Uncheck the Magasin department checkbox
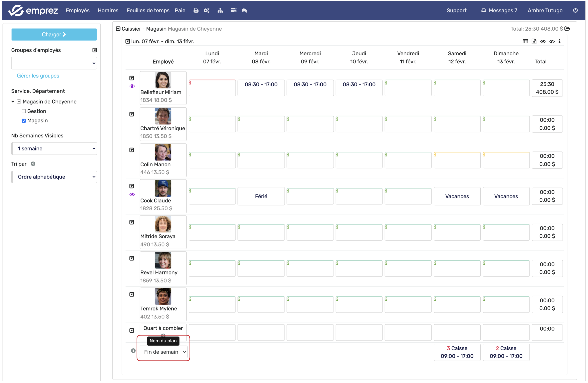The image size is (588, 383). pos(24,121)
